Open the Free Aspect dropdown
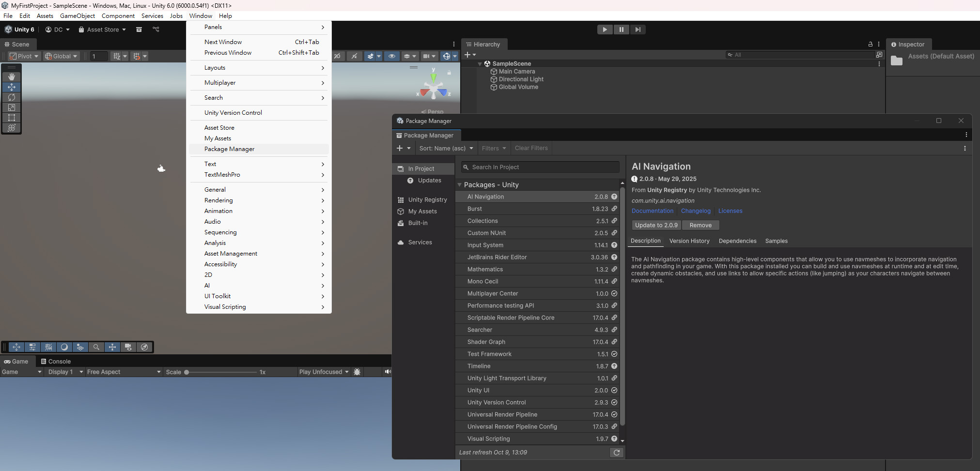 click(124, 372)
